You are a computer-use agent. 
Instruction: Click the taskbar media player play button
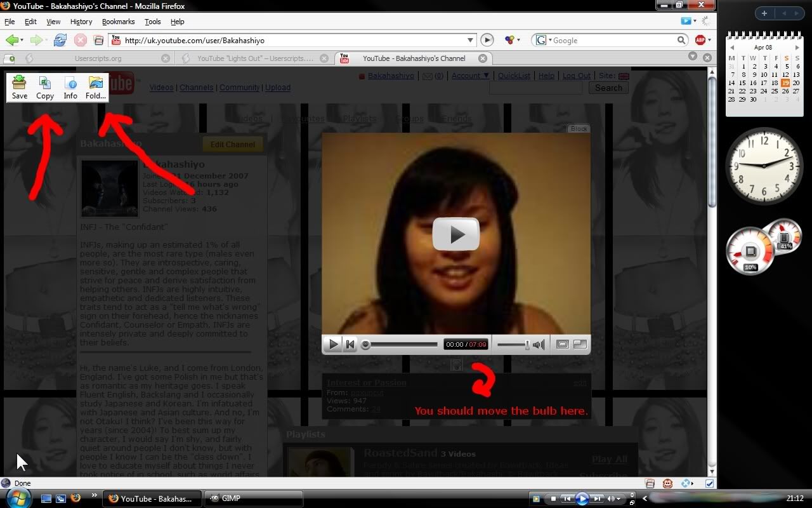point(582,498)
